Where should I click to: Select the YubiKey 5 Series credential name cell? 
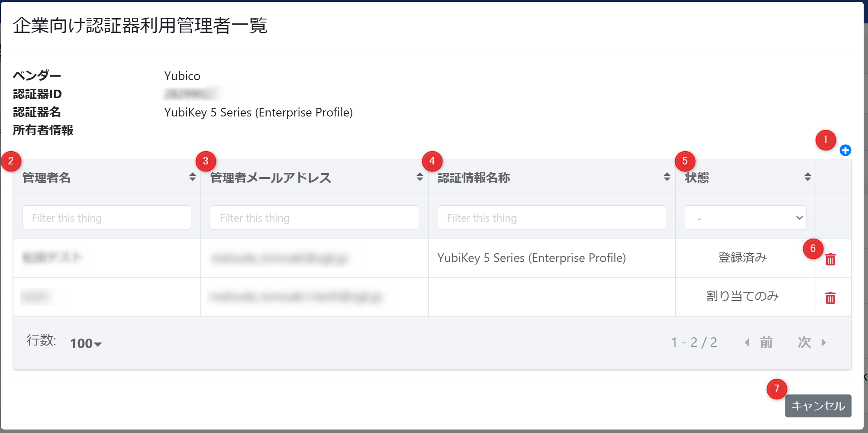coord(552,258)
